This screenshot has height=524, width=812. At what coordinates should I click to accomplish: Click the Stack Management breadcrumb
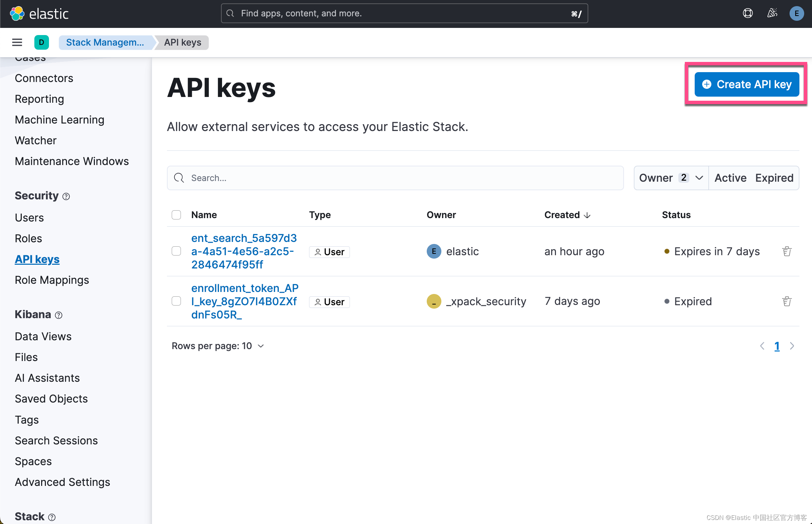tap(105, 42)
